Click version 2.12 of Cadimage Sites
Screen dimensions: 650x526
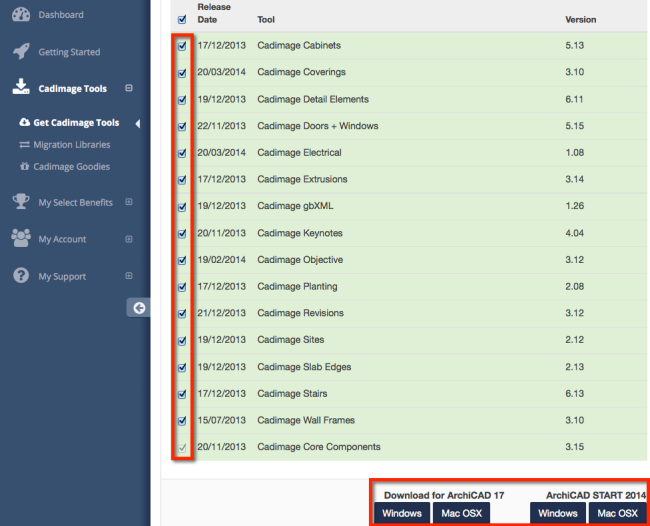click(575, 340)
